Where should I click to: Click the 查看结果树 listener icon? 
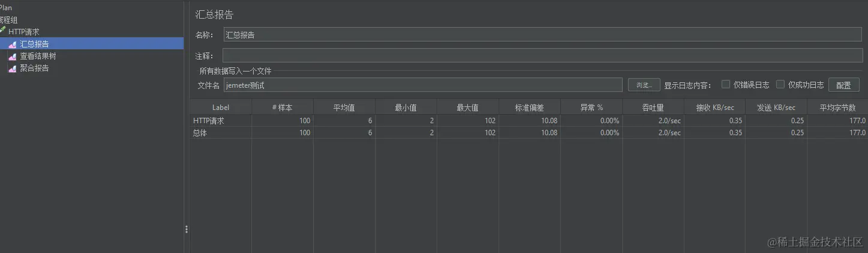pyautogui.click(x=12, y=56)
